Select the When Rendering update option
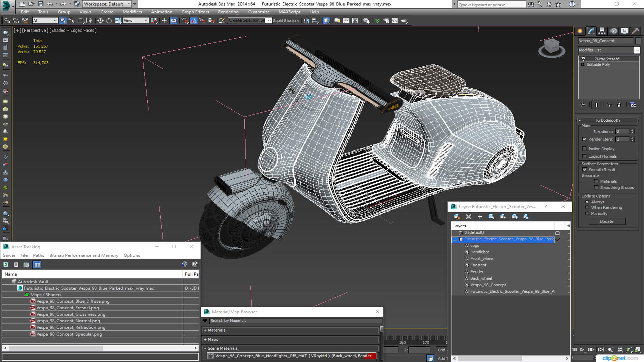The image size is (644, 362). [x=587, y=207]
